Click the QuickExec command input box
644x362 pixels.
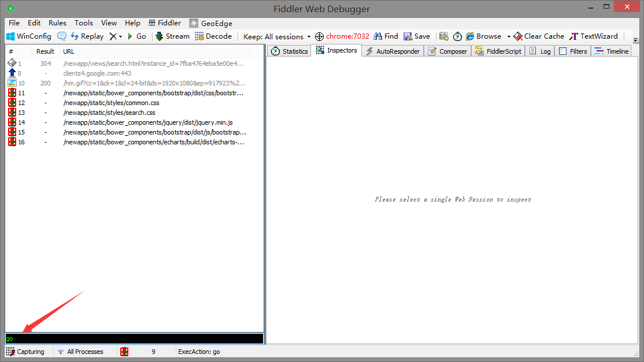pyautogui.click(x=134, y=339)
